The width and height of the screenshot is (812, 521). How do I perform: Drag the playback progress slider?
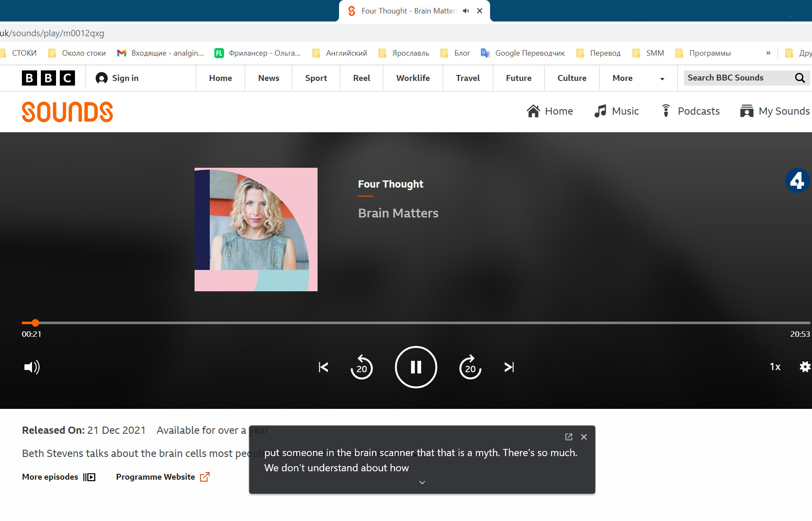click(x=35, y=322)
